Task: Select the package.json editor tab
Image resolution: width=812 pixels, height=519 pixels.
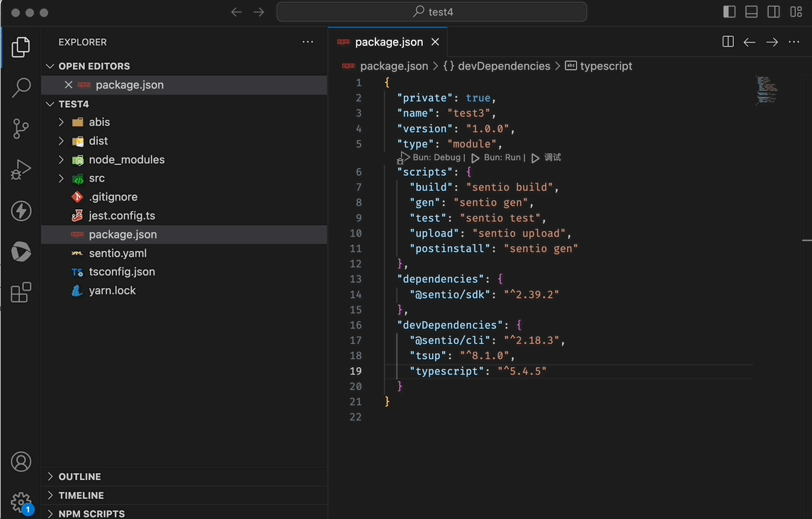Action: tap(388, 42)
